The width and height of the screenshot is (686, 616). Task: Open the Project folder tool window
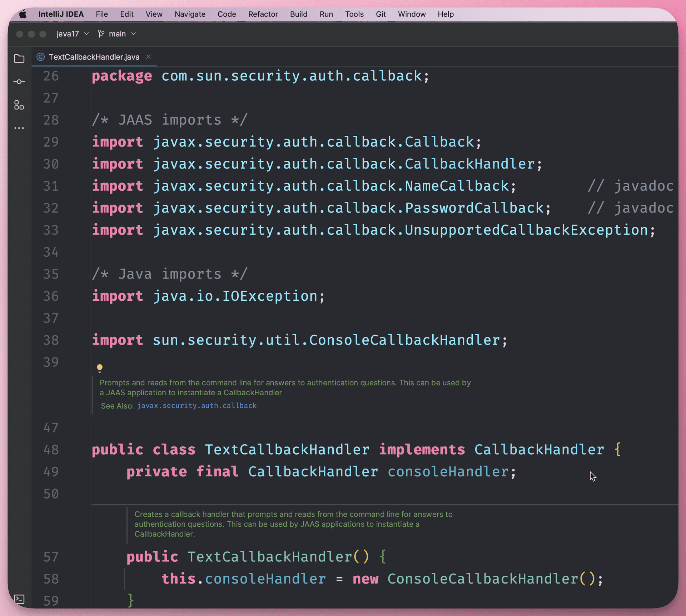point(19,59)
